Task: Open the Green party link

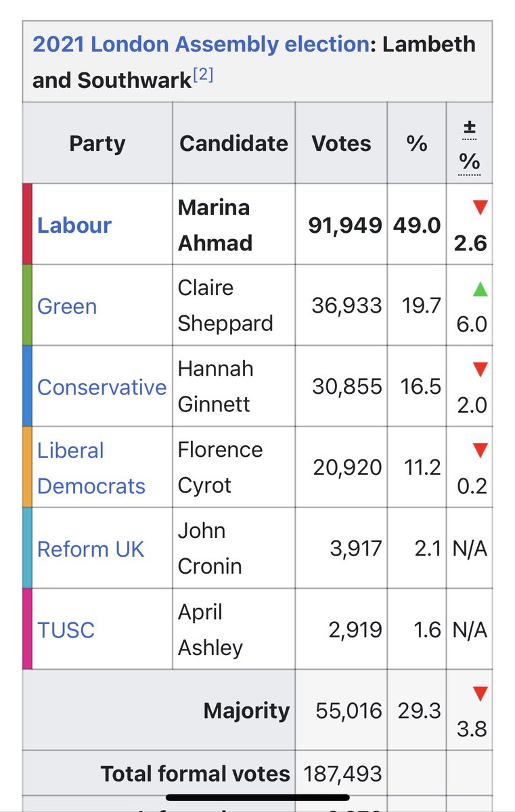Action: pos(67,306)
